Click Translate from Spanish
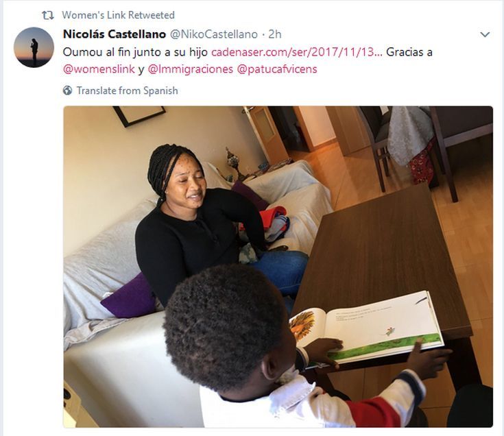Image resolution: width=504 pixels, height=436 pixels. tap(128, 90)
